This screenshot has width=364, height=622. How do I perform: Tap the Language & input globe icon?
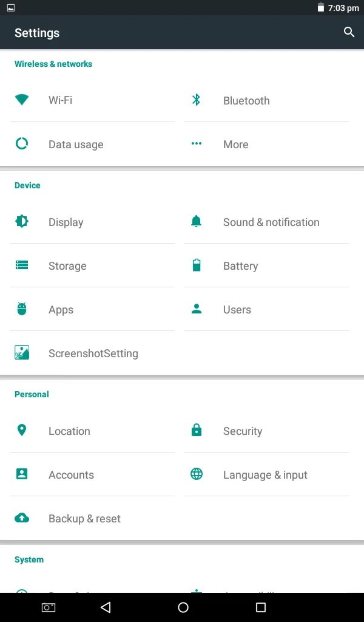[197, 474]
